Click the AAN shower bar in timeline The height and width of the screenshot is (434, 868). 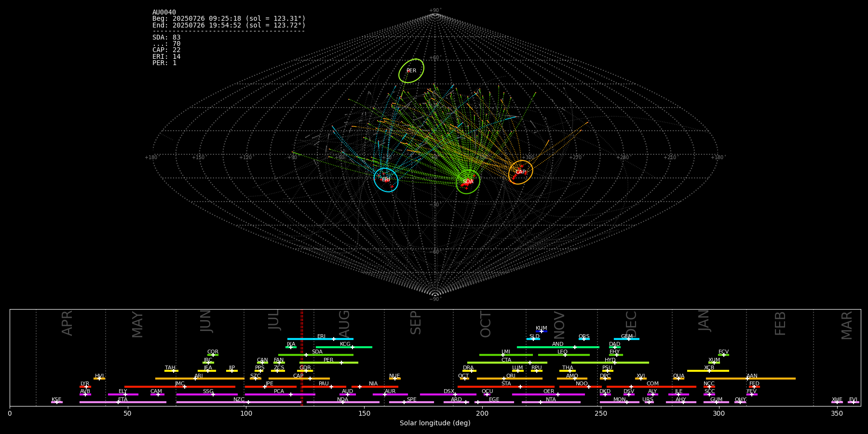pos(751,379)
